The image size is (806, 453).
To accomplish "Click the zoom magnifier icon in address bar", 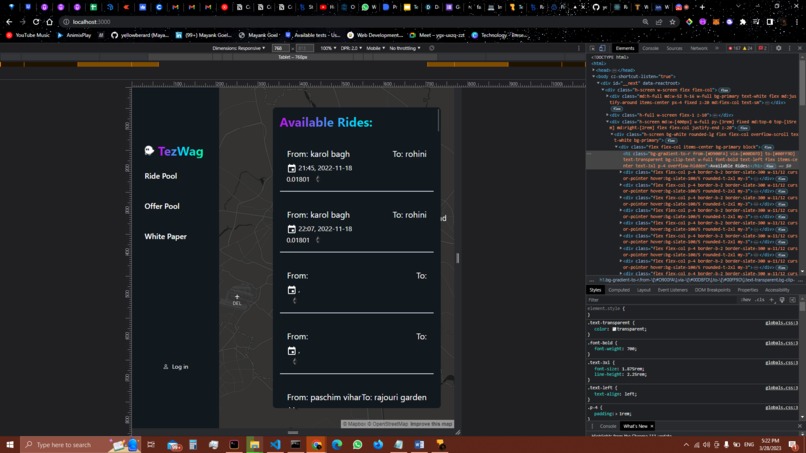I will (x=645, y=22).
